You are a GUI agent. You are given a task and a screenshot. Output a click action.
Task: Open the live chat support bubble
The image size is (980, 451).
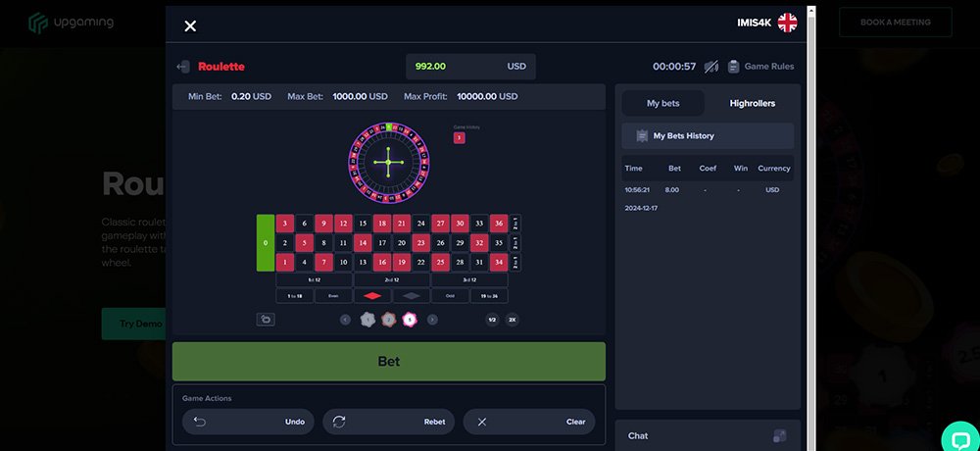click(x=958, y=437)
